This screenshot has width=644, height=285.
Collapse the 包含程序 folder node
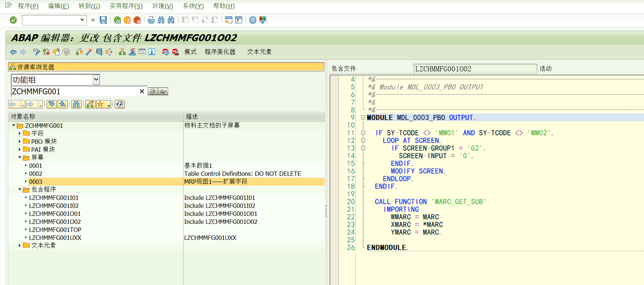[x=20, y=190]
